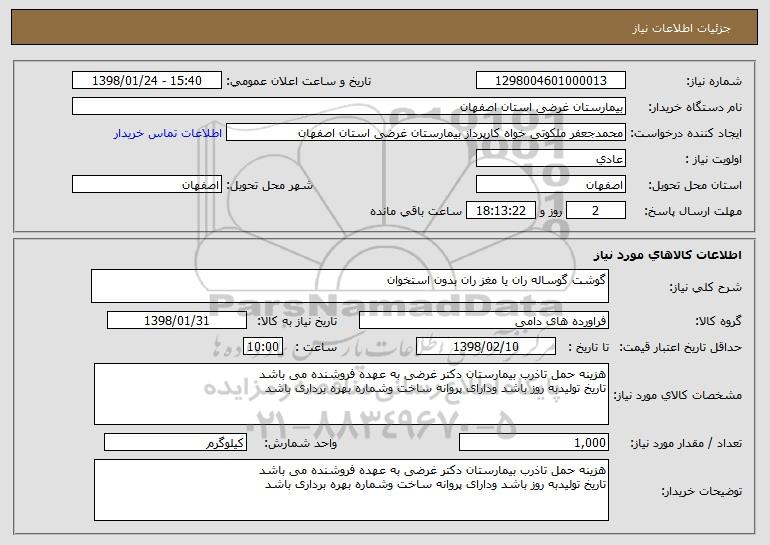
Task: Click the buyer organization name field
Action: (349, 107)
